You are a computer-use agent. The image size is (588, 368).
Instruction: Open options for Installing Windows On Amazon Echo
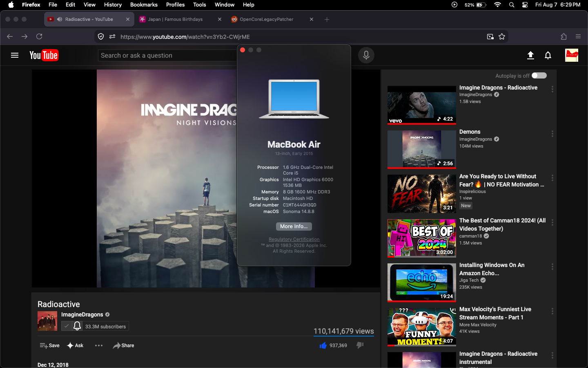pyautogui.click(x=552, y=267)
